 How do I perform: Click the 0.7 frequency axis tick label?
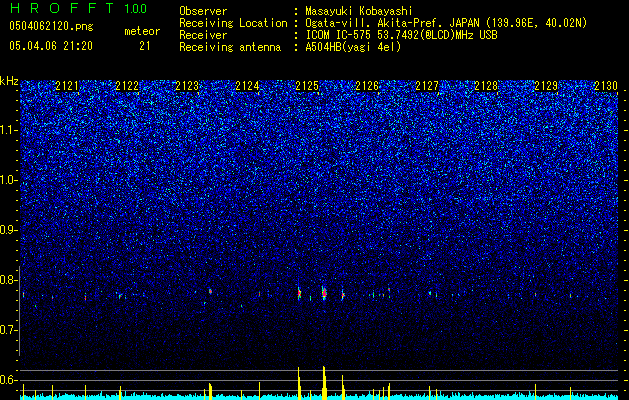click(x=9, y=330)
